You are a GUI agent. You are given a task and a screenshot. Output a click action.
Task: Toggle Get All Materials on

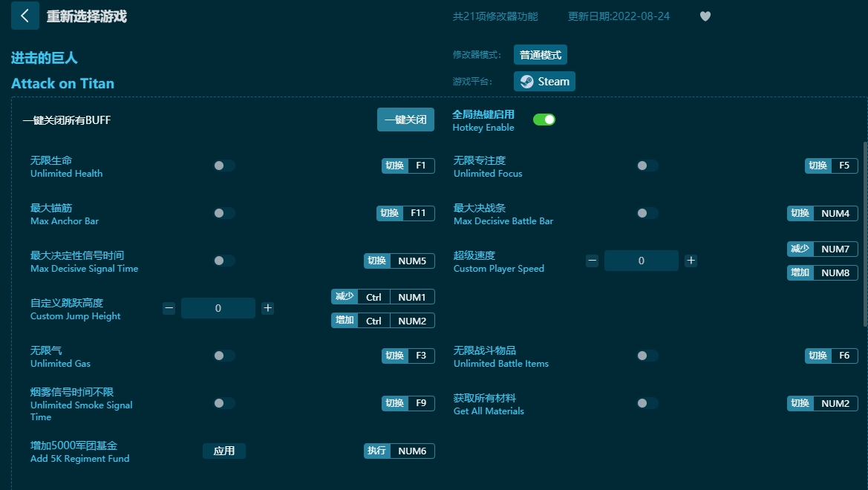point(647,403)
